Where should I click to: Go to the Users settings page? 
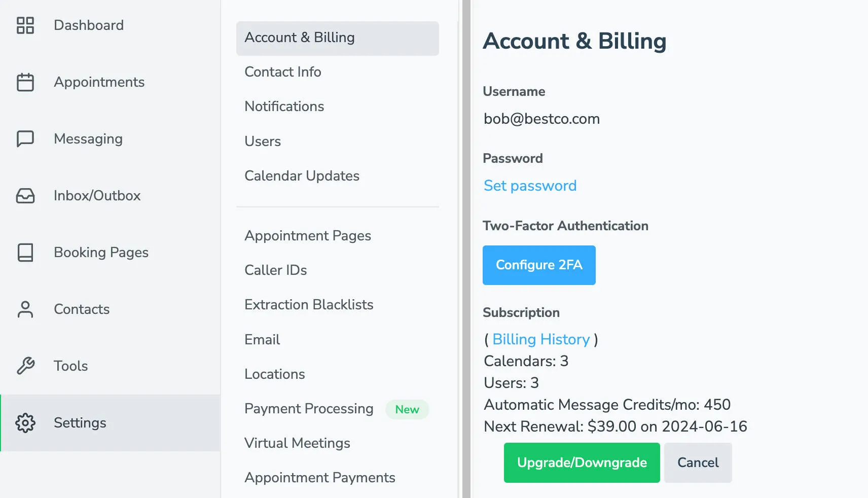point(263,141)
